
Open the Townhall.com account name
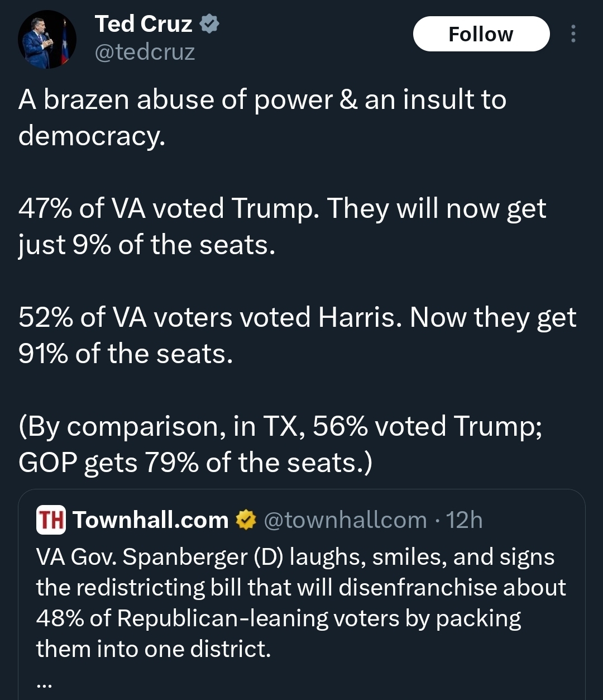click(x=151, y=520)
